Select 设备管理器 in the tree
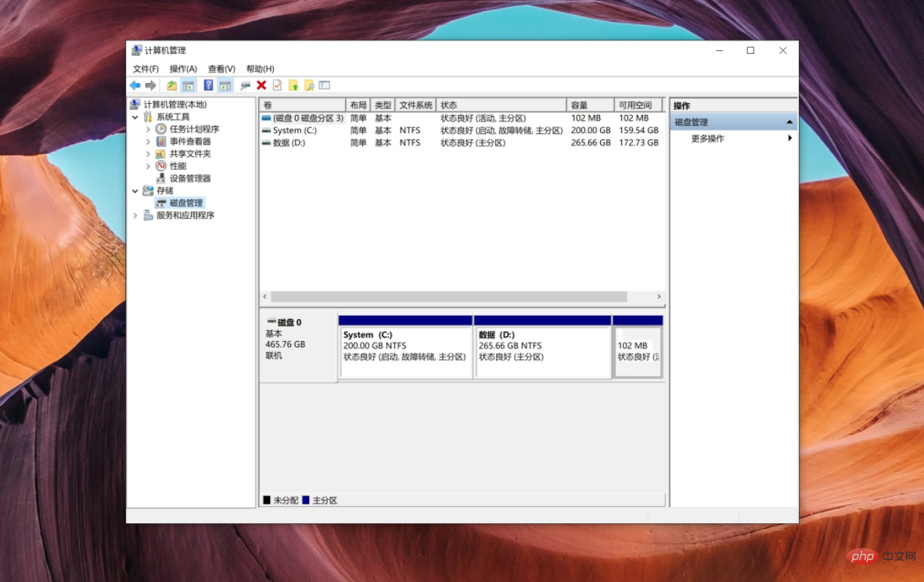924x582 pixels. (190, 178)
